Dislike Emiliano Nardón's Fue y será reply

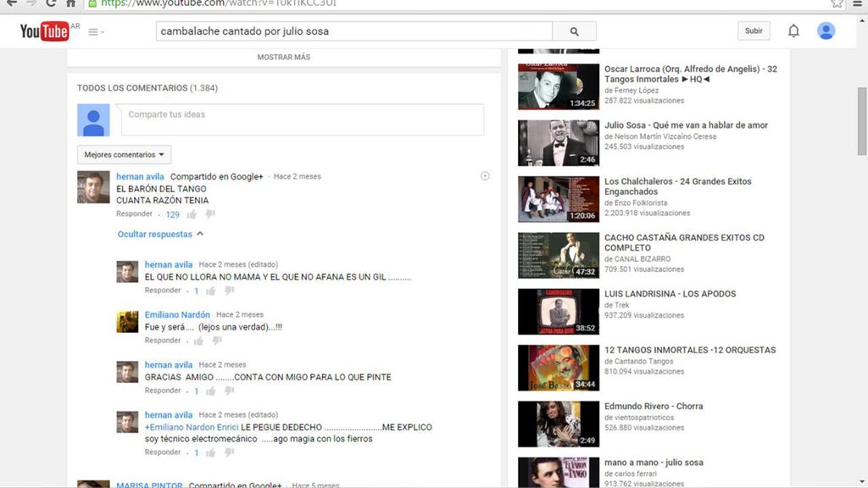click(x=217, y=341)
